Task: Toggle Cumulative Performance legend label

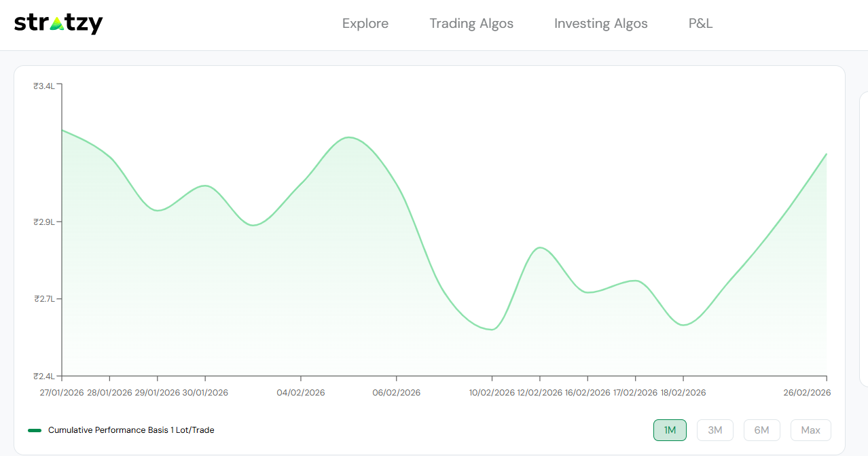Action: (131, 430)
